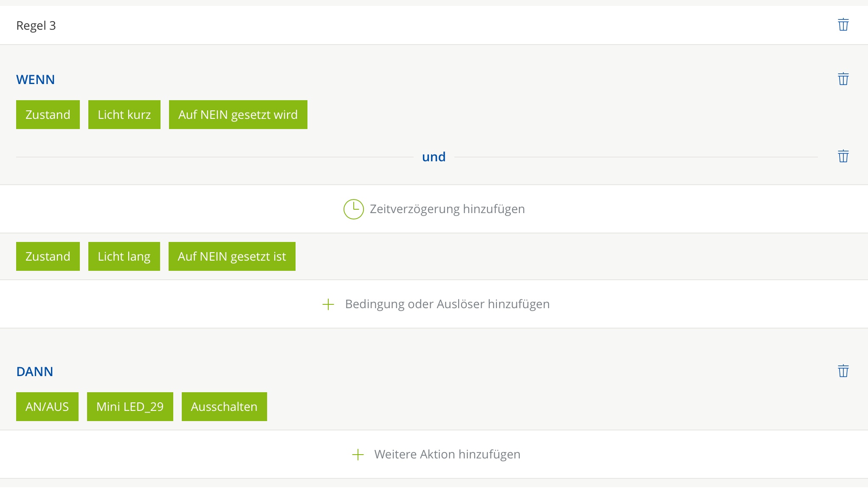Click the trash icon beside WENN

(843, 79)
